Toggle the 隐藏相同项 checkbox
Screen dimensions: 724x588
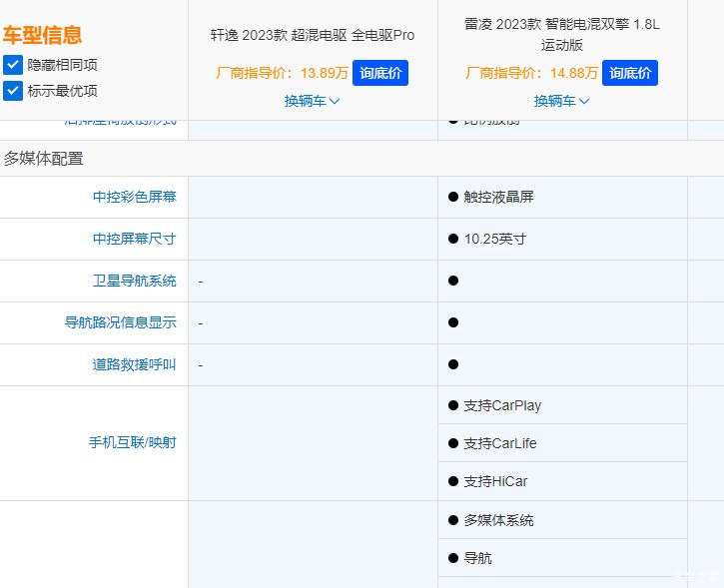pyautogui.click(x=13, y=65)
